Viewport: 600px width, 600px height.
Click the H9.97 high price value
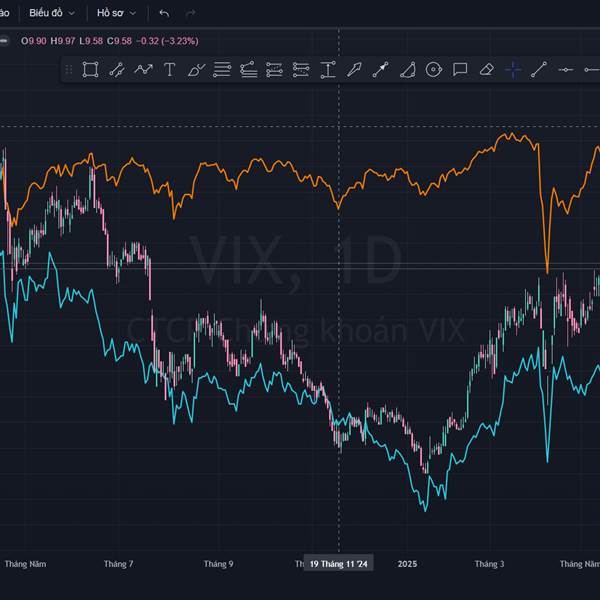[x=63, y=41]
